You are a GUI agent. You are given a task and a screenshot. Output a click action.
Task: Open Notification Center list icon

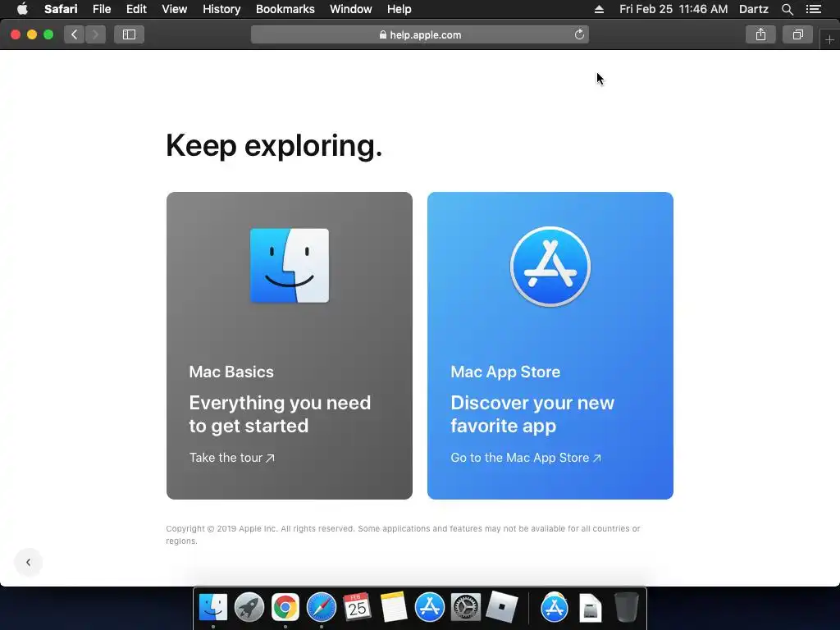click(x=813, y=9)
